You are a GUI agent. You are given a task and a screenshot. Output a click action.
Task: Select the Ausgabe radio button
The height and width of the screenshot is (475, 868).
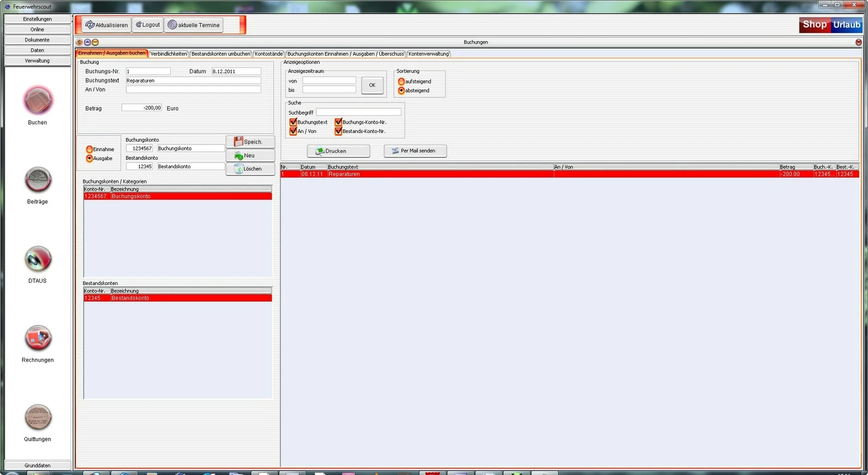click(x=90, y=159)
